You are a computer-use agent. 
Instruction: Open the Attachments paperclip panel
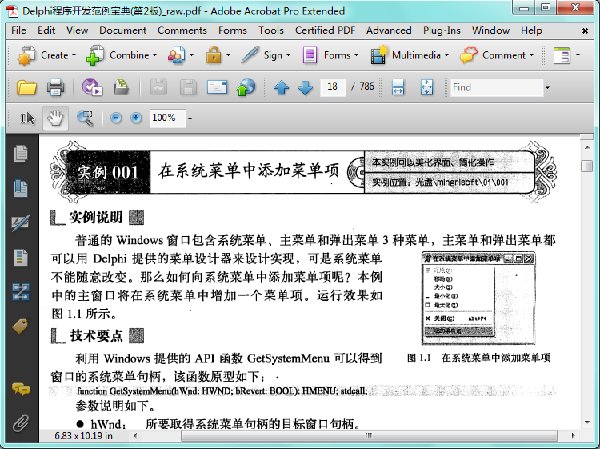point(21,423)
